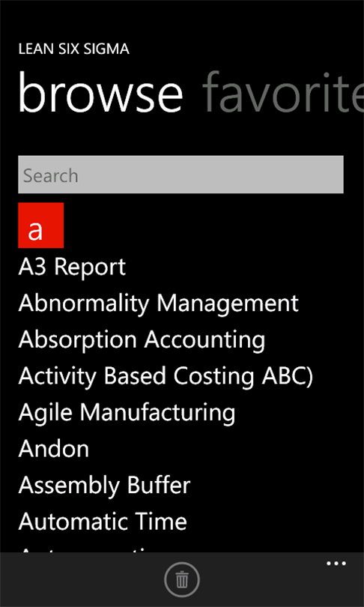Switch to the favorites tab
Screen dimensions: 364x607
coord(283,93)
